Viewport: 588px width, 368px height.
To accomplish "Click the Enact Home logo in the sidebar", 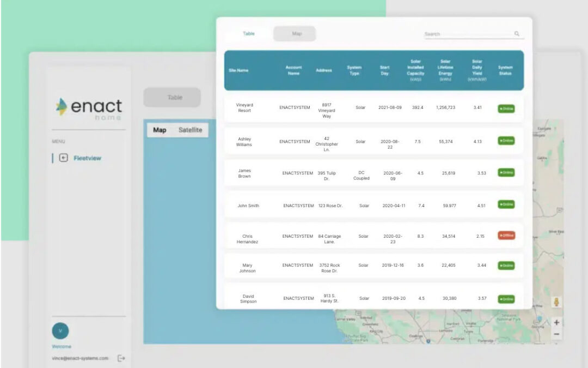I will [x=88, y=107].
